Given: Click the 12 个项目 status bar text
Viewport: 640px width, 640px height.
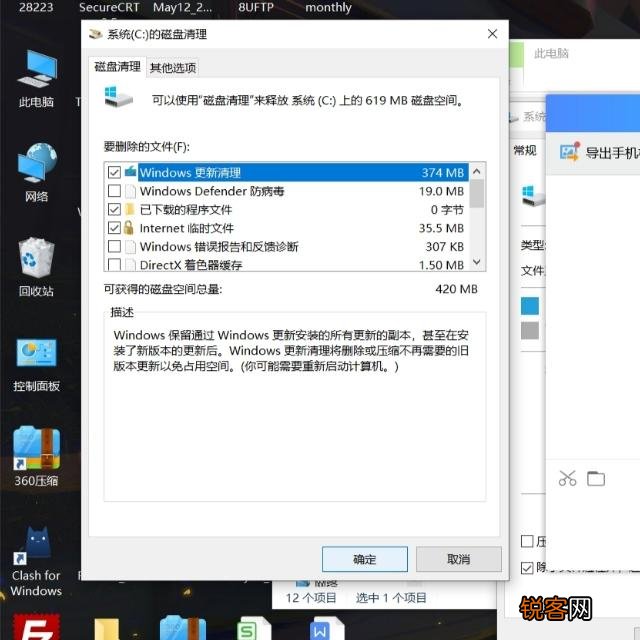Looking at the screenshot, I should point(311,598).
